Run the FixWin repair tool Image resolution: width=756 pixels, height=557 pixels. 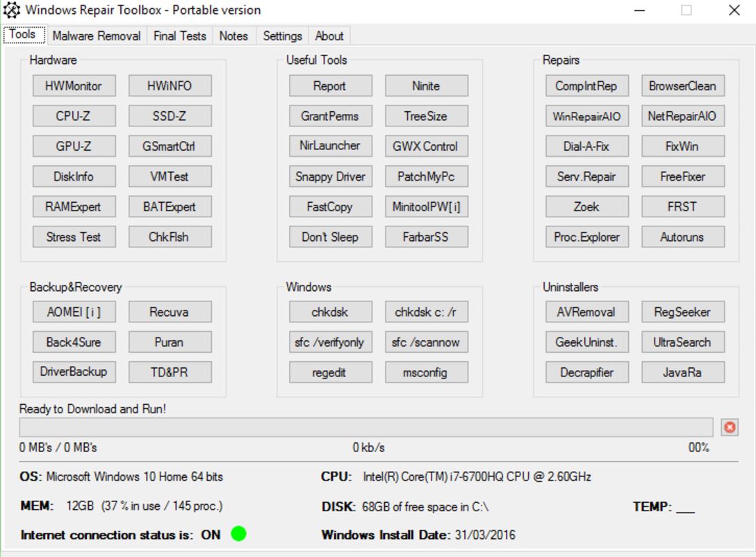[x=682, y=147]
